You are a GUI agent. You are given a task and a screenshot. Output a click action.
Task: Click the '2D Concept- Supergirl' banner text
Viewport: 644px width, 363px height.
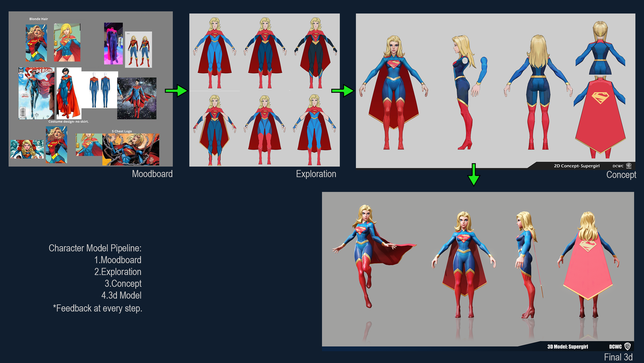pyautogui.click(x=577, y=166)
